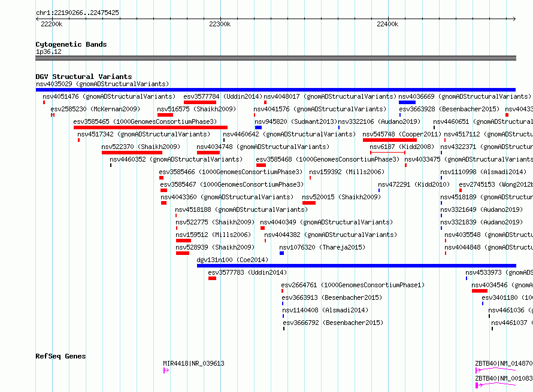Open nsv522370 (Shaikh2009) label
The image size is (533, 392).
point(141,147)
